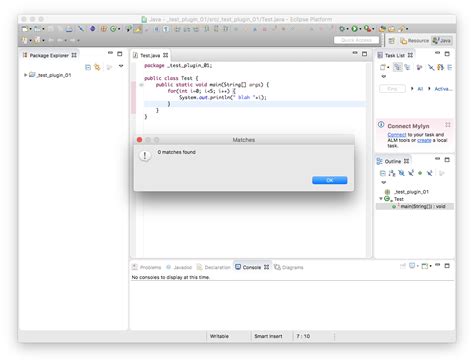Click the Find field in Task List

pos(392,89)
